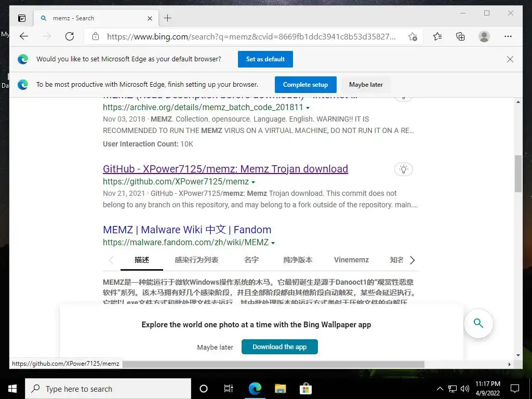Close the memz - Search tab
The image size is (532, 399).
pyautogui.click(x=150, y=18)
